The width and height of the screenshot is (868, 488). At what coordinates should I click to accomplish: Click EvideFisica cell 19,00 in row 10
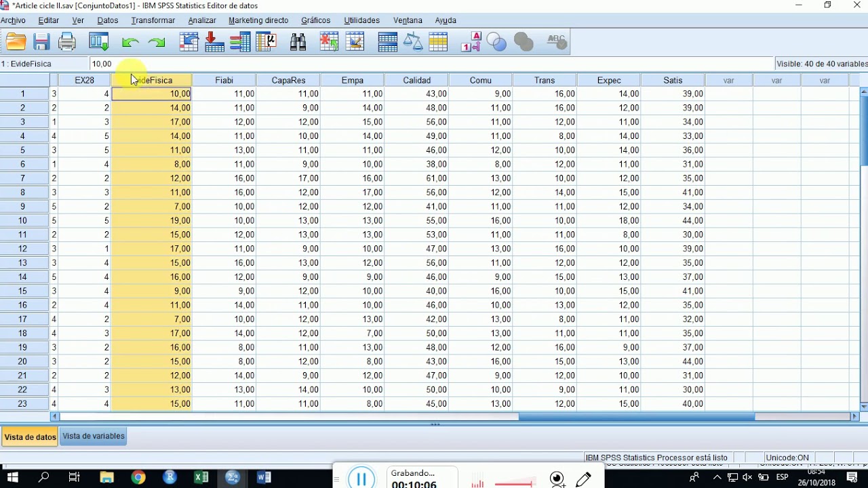pyautogui.click(x=152, y=221)
